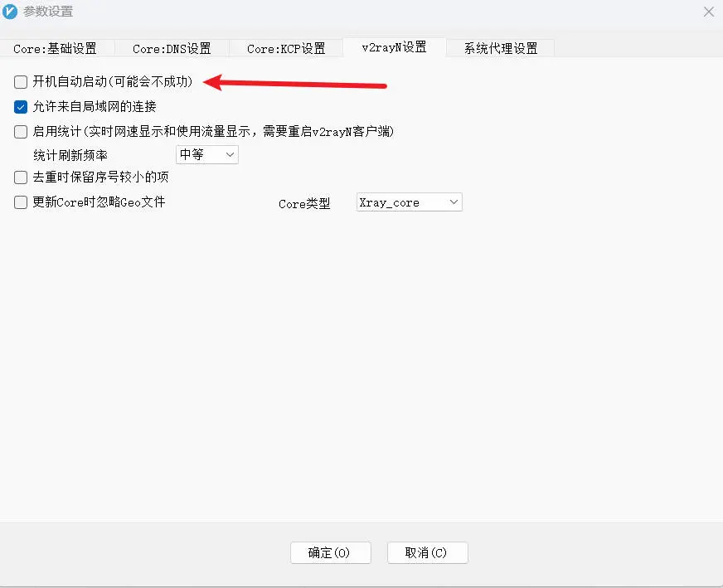Click the 统计刷新频率 label text

point(70,155)
